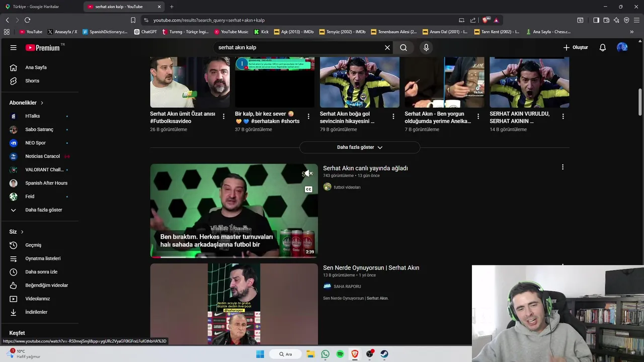Click the Oluştur create button
The width and height of the screenshot is (644, 362).
click(x=575, y=48)
